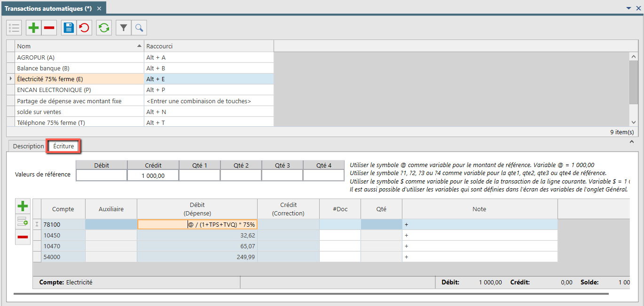
Task: Select the AGROPUR (A) row
Action: coord(79,57)
